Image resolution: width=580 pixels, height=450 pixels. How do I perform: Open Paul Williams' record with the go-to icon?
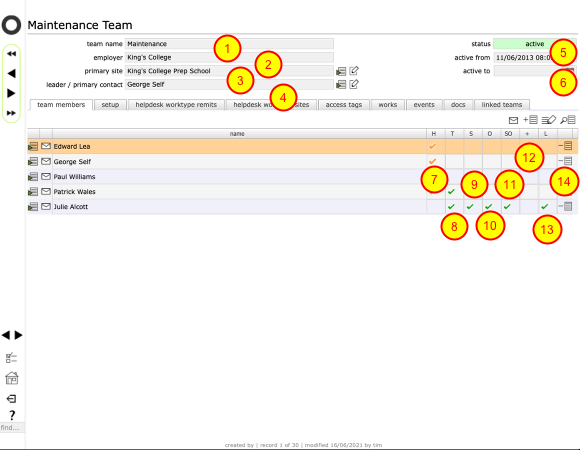pyautogui.click(x=33, y=177)
